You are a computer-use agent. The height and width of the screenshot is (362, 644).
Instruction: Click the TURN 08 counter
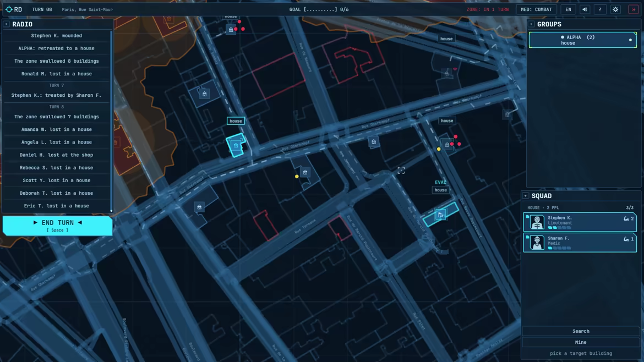point(42,9)
